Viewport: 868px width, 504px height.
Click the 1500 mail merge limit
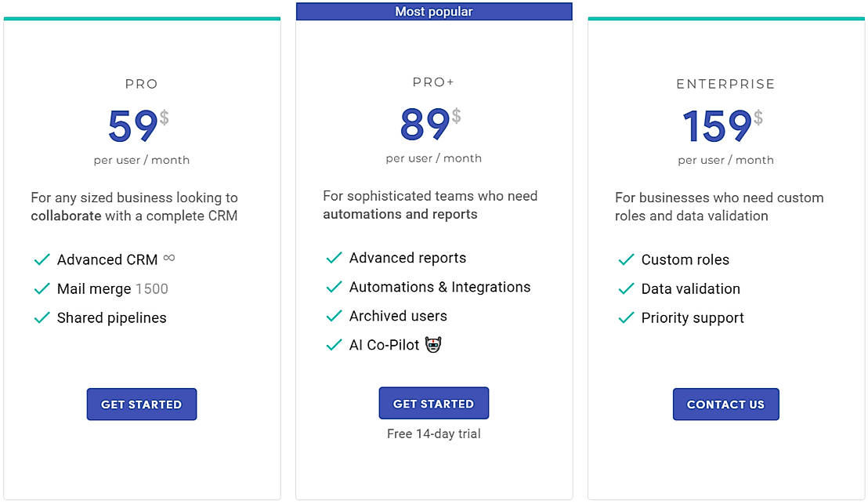click(x=152, y=288)
